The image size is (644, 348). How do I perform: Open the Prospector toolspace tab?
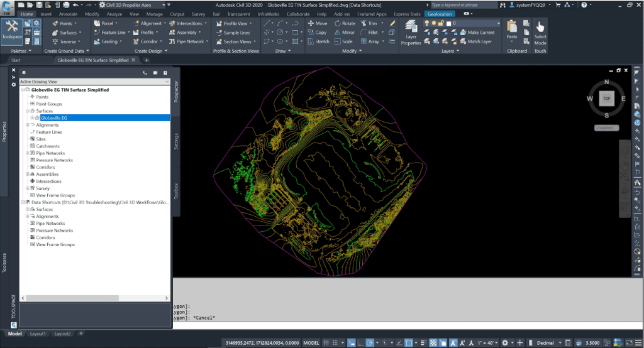[x=176, y=92]
